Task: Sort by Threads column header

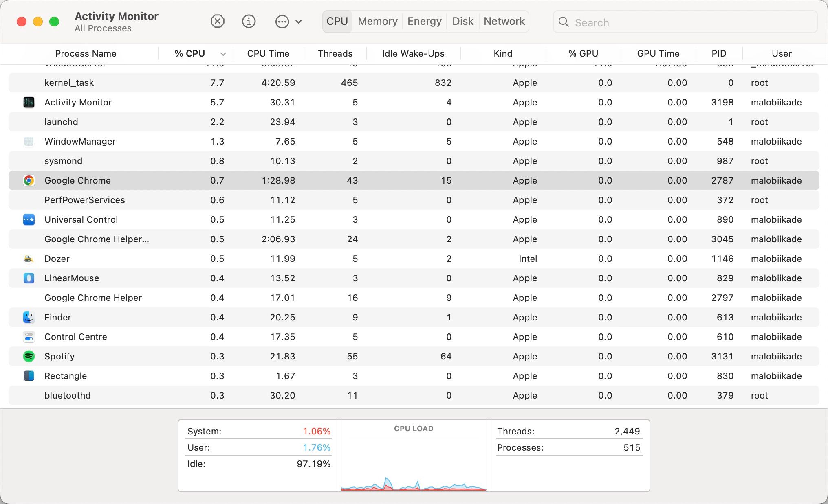Action: click(335, 53)
